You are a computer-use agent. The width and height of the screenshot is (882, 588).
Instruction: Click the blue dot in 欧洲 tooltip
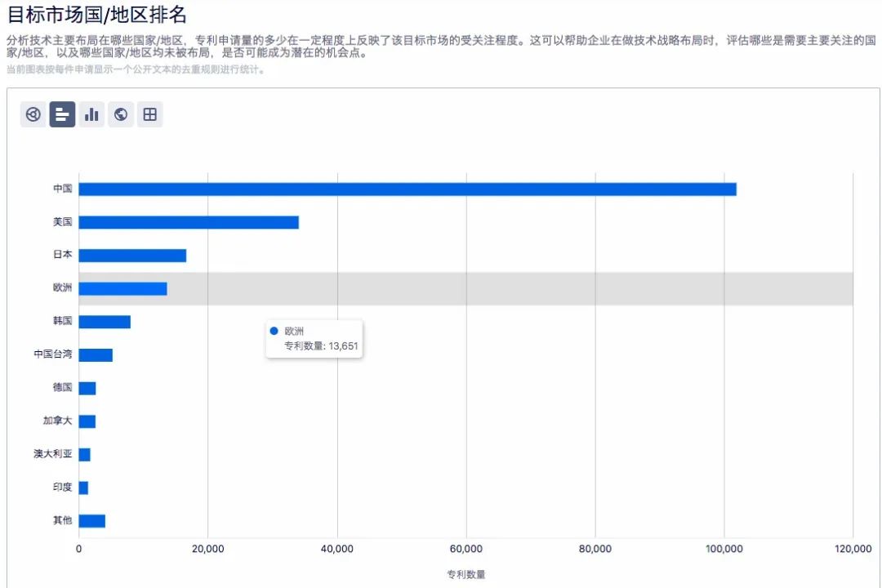pyautogui.click(x=274, y=331)
